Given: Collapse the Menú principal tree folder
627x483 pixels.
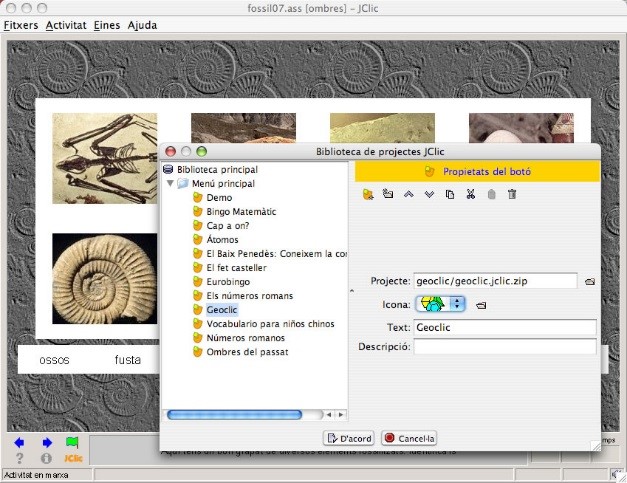Looking at the screenshot, I should tap(170, 184).
